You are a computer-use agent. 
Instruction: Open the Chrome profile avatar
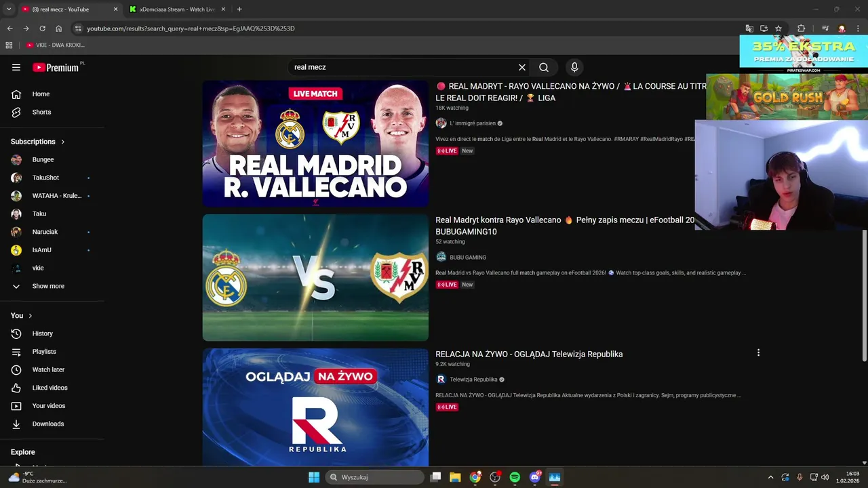[x=842, y=28]
